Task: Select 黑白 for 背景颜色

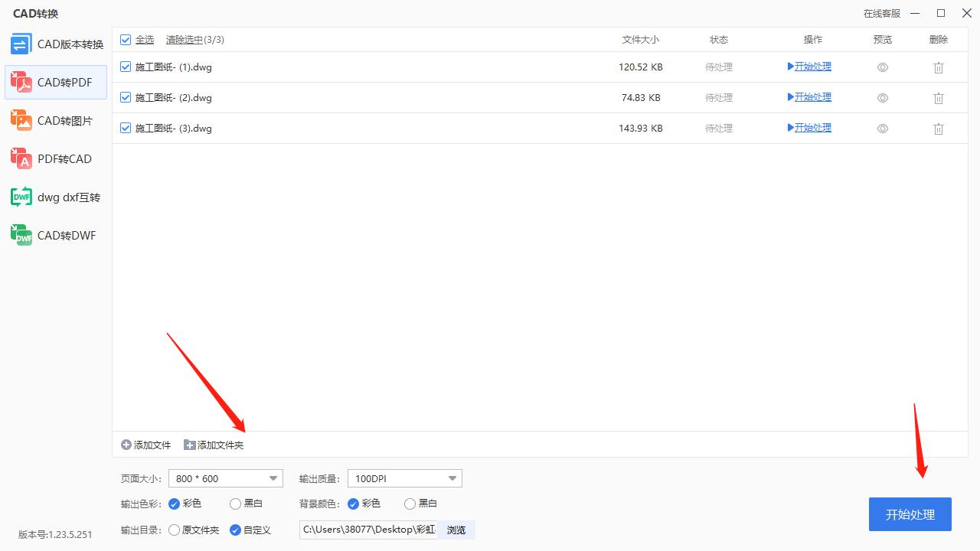Action: [410, 504]
